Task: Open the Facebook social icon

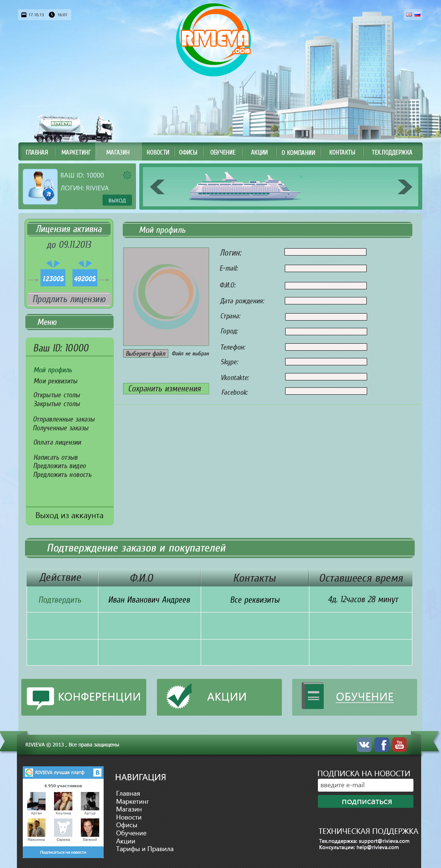Action: tap(382, 744)
